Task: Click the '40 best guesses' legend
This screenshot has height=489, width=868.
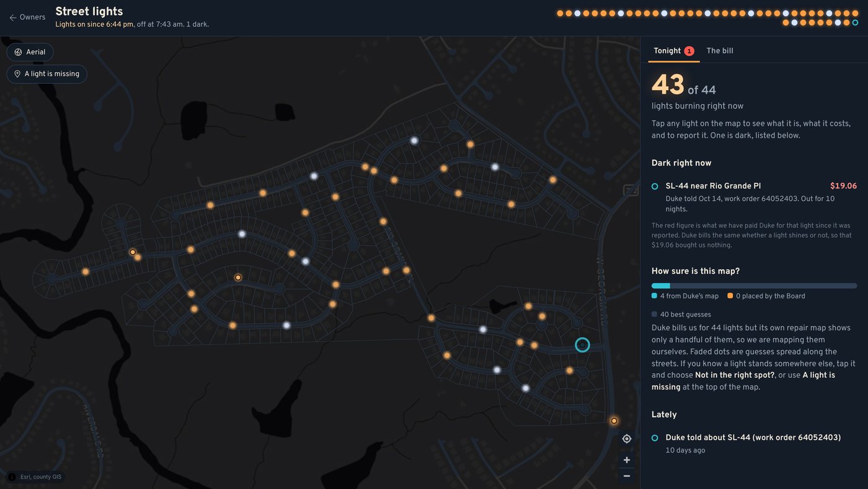Action: click(681, 315)
